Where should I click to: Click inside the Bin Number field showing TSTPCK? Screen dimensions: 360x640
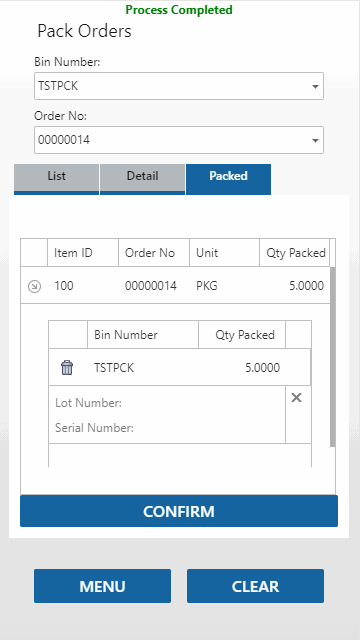point(179,86)
